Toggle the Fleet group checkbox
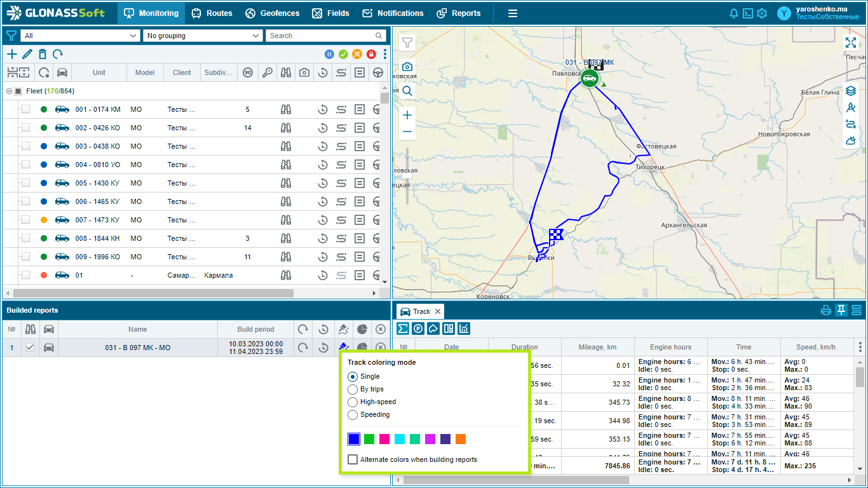Viewport: 868px width, 488px height. click(x=18, y=91)
